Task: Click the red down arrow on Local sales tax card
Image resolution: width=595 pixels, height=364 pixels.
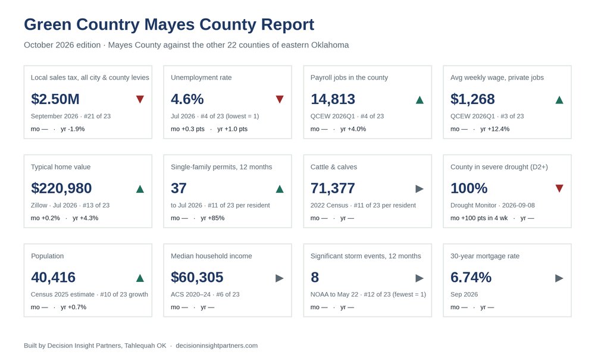Action: point(140,99)
